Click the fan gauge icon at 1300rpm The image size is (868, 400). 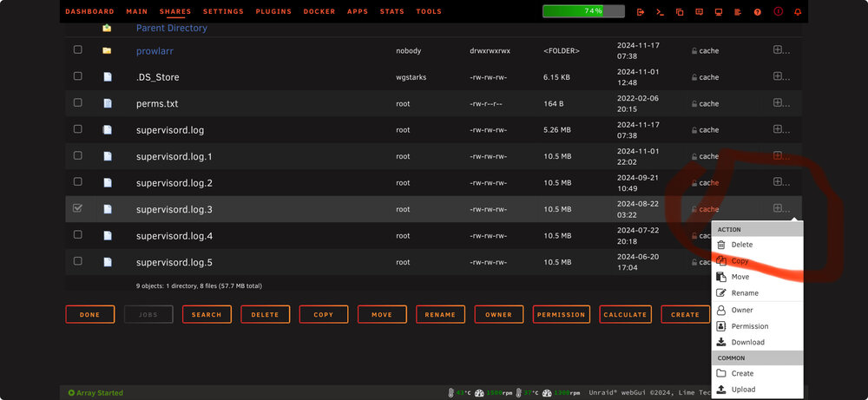(x=547, y=393)
